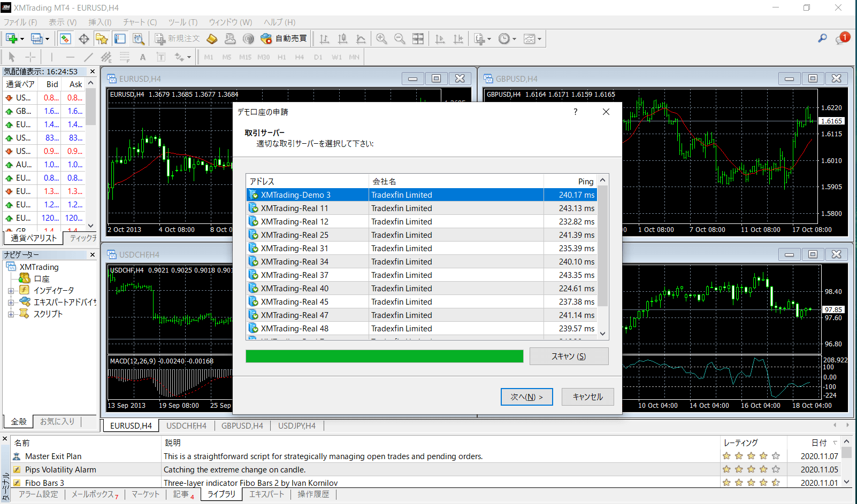Open the search magnifier in toolbar
This screenshot has height=504, width=857.
click(822, 38)
